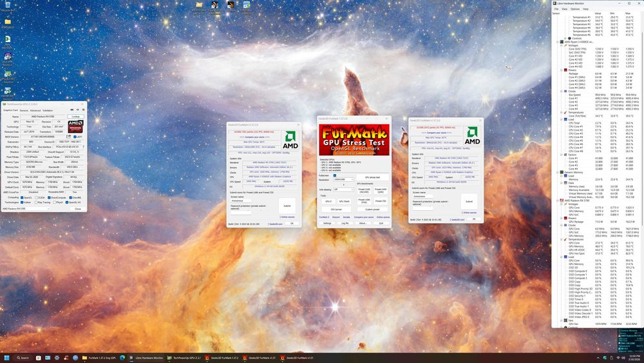Toggle the Ray Tracing checkbox in GPU-Z
The image size is (644, 363).
tap(36, 202)
